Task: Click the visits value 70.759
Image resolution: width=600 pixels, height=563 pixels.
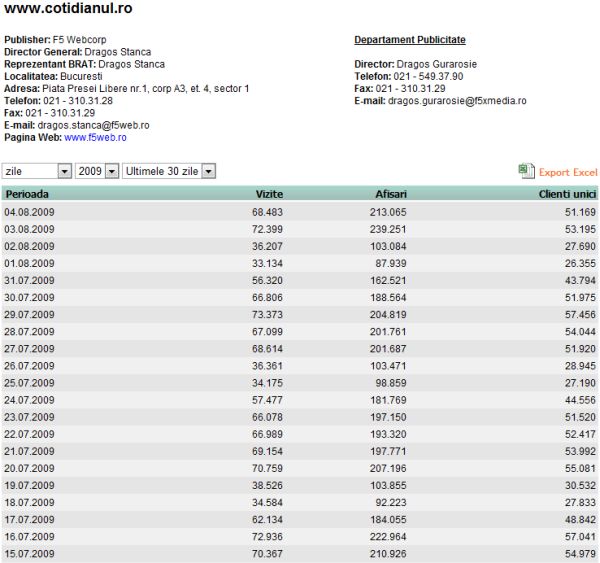Action: [x=267, y=468]
